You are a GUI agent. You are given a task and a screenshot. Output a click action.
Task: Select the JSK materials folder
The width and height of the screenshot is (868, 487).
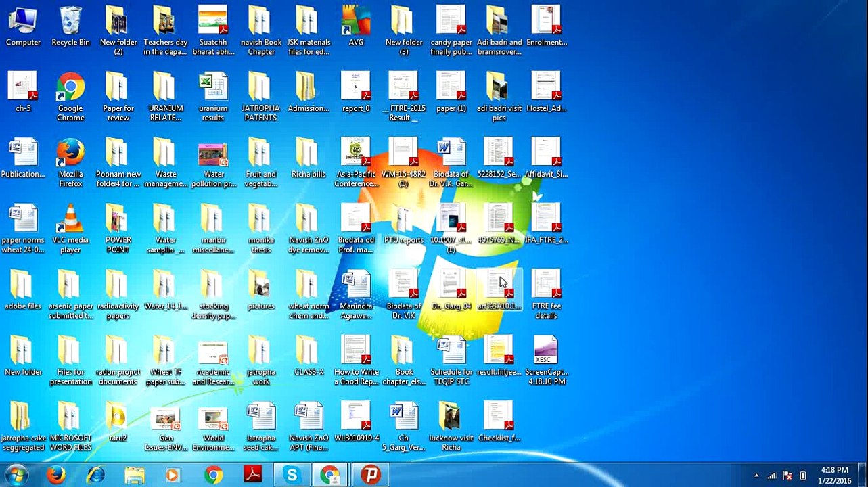click(x=309, y=31)
